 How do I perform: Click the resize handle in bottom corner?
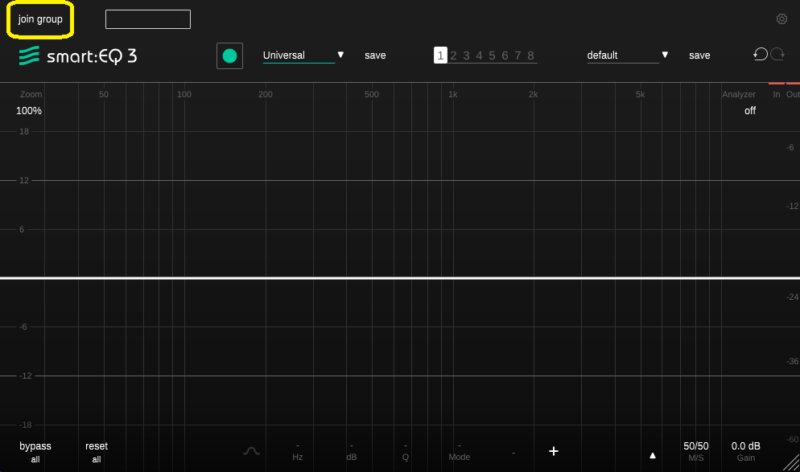point(791,462)
